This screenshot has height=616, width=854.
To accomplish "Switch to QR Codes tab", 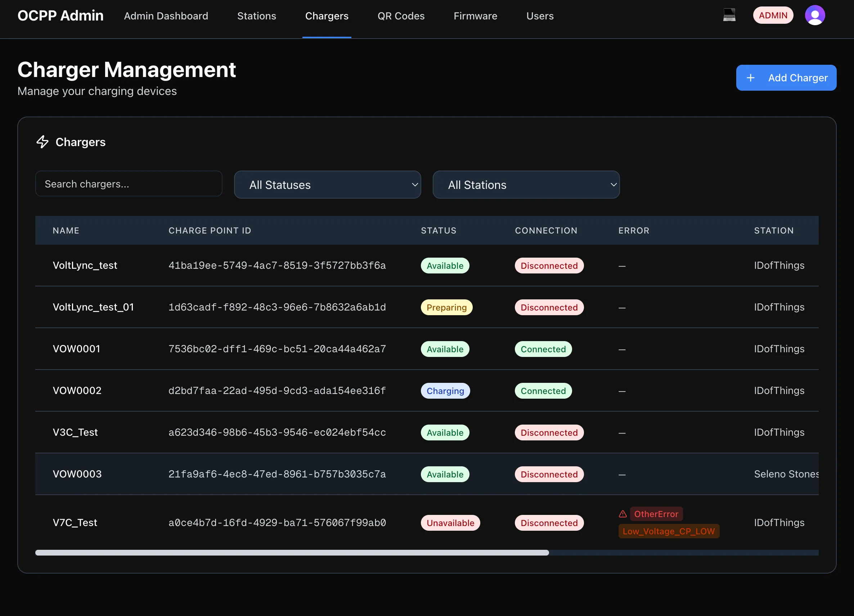I will pyautogui.click(x=401, y=16).
